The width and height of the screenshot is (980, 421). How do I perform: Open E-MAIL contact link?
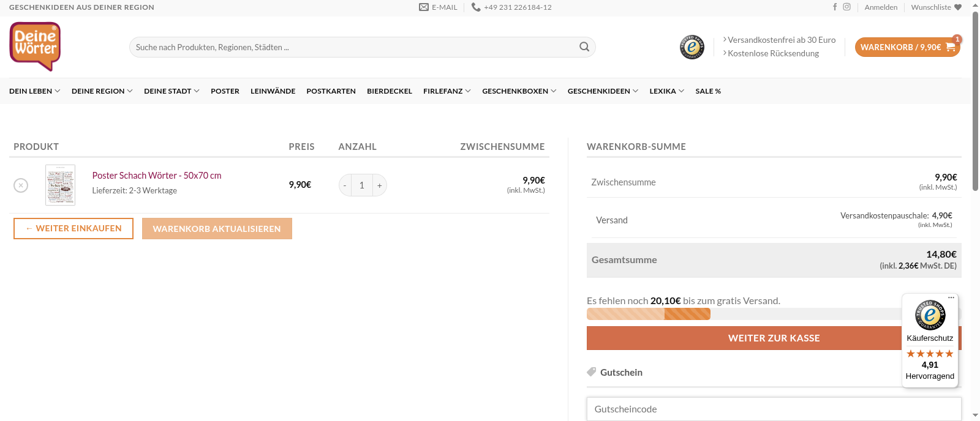coord(439,7)
